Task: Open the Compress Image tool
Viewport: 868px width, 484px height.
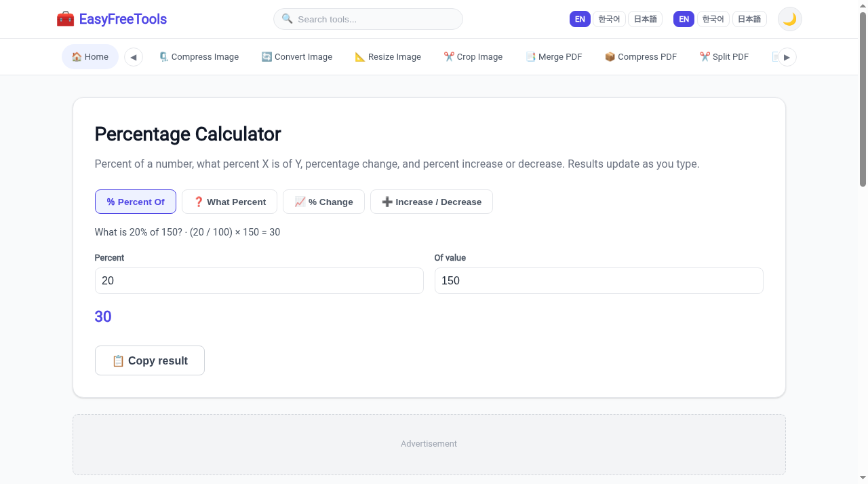Action: [x=199, y=57]
